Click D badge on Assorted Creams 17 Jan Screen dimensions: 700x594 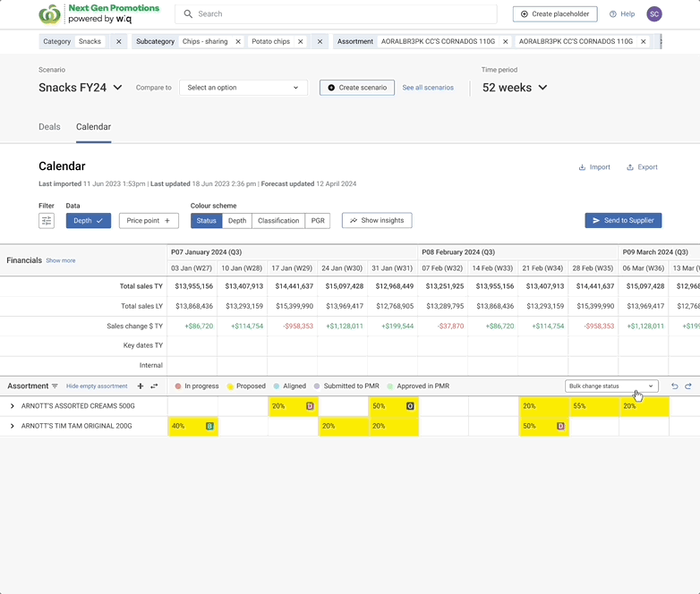click(x=310, y=406)
